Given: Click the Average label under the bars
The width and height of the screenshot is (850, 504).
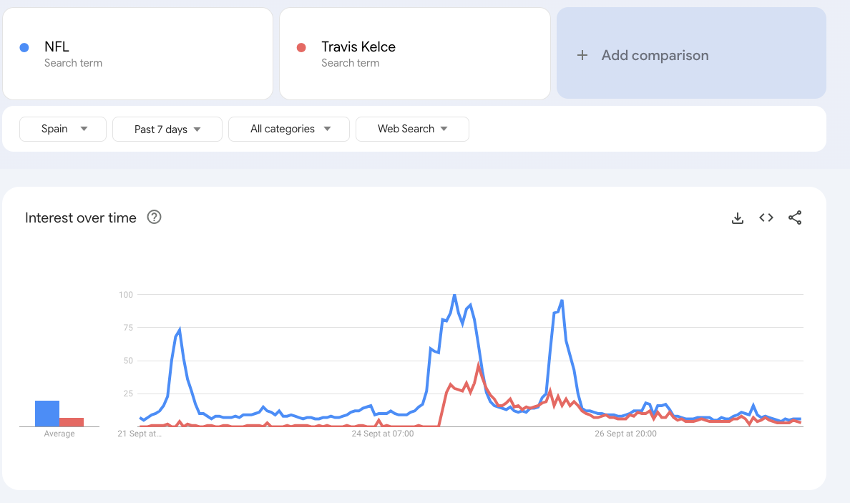Looking at the screenshot, I should pos(59,434).
